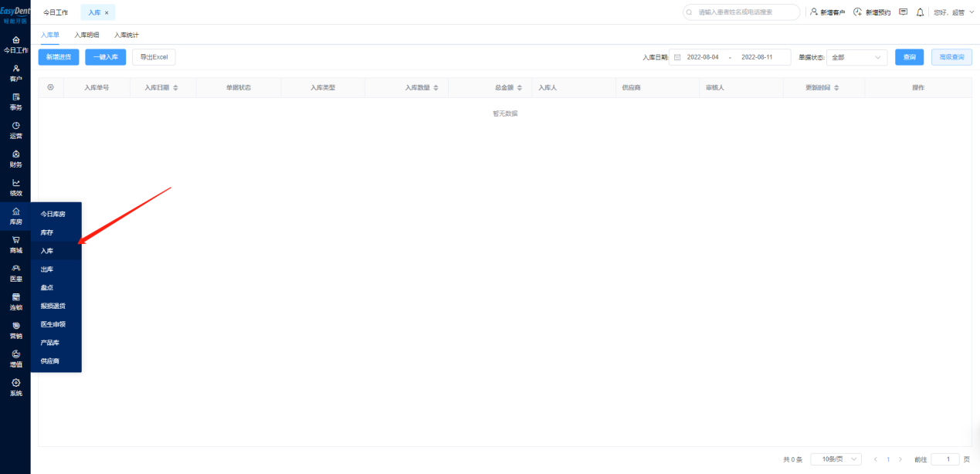
Task: Click the 导出Excel button
Action: click(x=154, y=57)
